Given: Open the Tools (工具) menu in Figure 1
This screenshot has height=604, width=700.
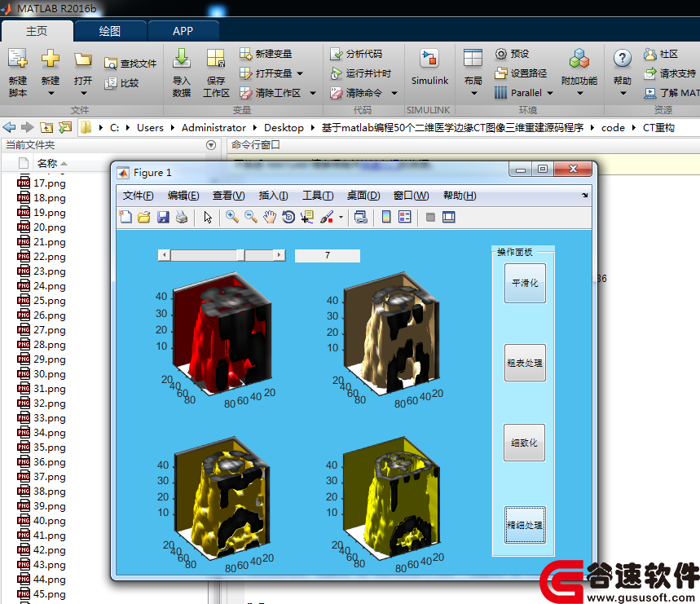Looking at the screenshot, I should click(x=318, y=196).
